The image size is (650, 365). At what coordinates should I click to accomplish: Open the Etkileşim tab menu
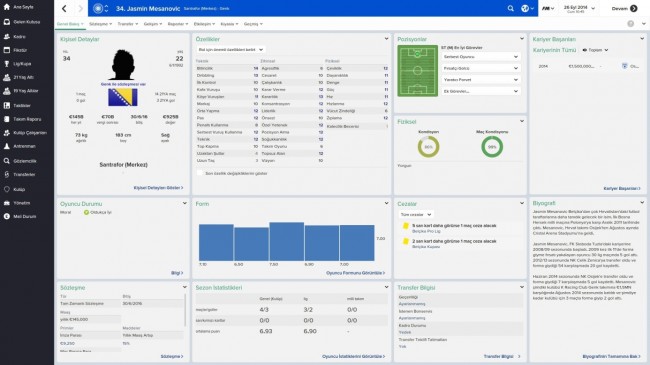click(x=204, y=24)
